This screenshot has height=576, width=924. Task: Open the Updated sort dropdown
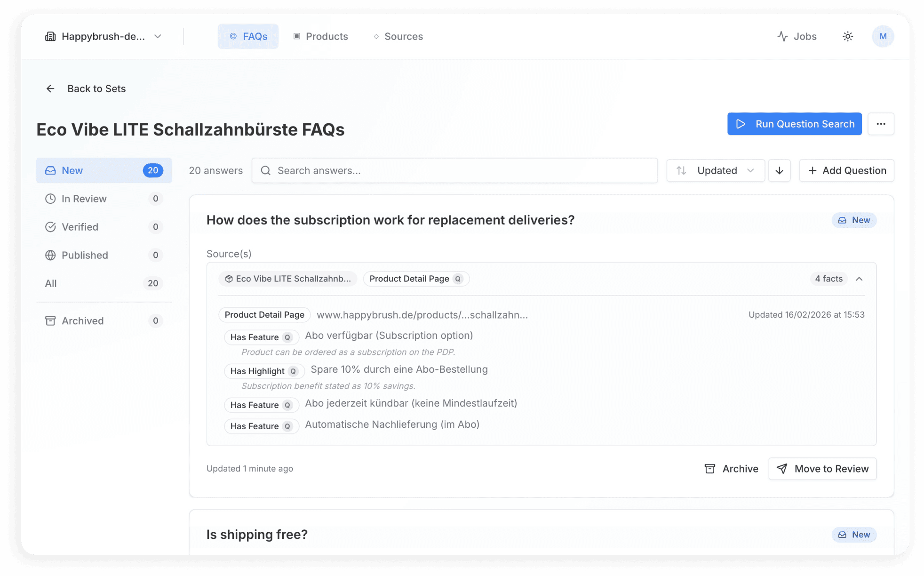point(715,170)
